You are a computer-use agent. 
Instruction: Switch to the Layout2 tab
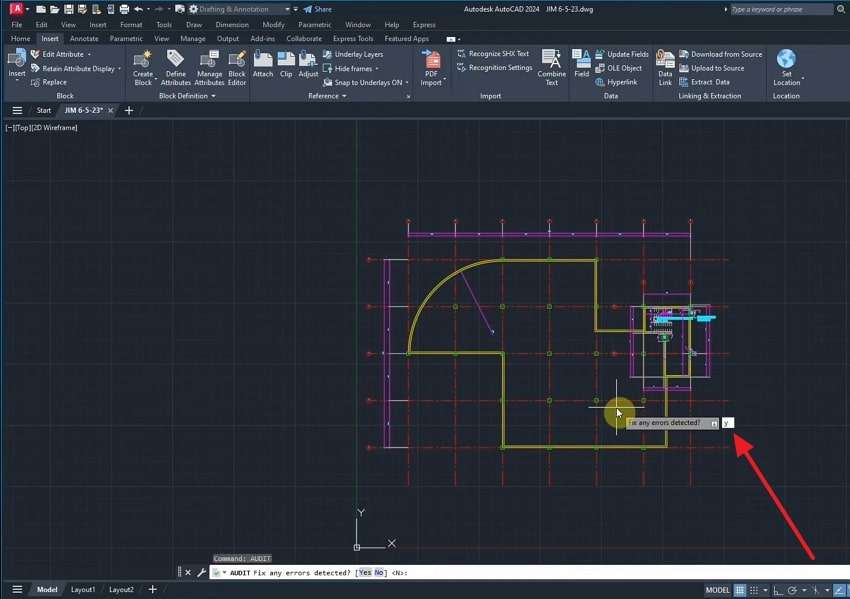click(121, 590)
